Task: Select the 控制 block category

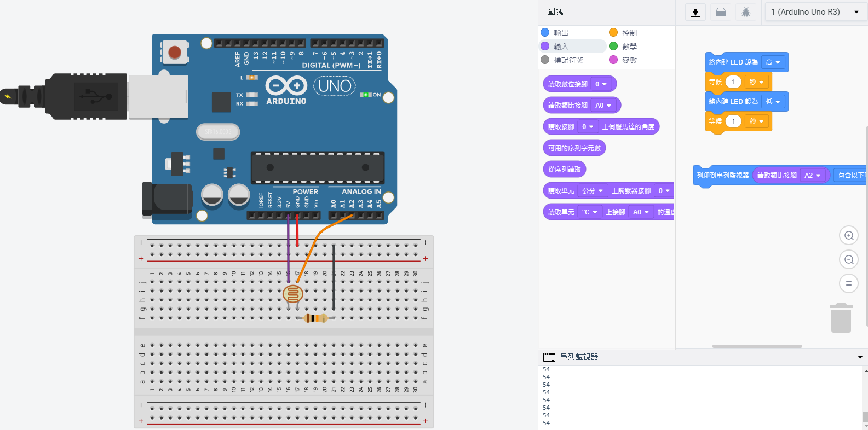Action: [x=629, y=33]
